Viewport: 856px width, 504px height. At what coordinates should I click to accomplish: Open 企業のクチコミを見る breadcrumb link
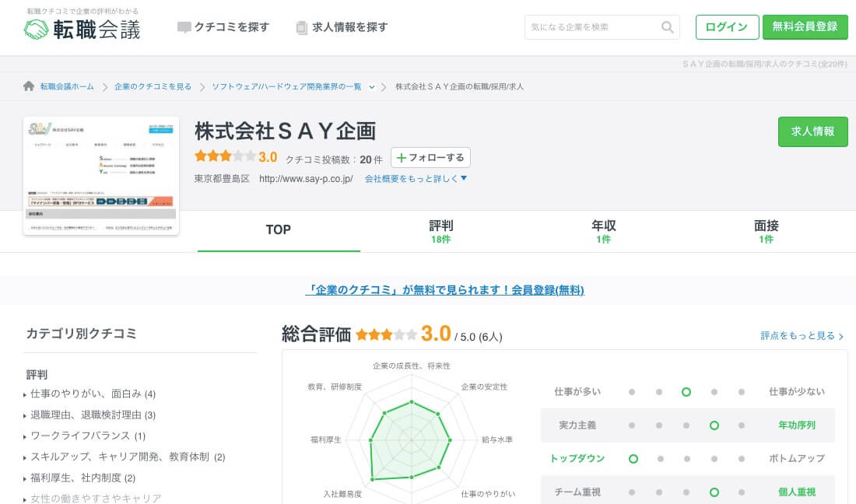[153, 86]
